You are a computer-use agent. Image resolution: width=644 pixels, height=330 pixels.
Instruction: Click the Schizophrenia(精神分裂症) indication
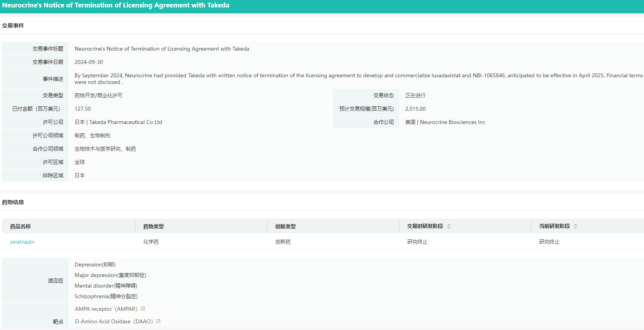[x=106, y=297]
